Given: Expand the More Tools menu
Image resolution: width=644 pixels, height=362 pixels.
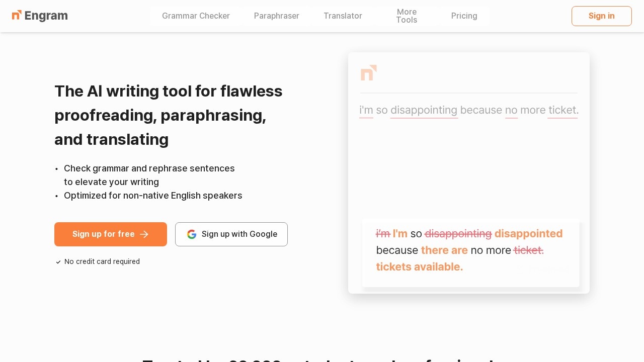Looking at the screenshot, I should 406,16.
